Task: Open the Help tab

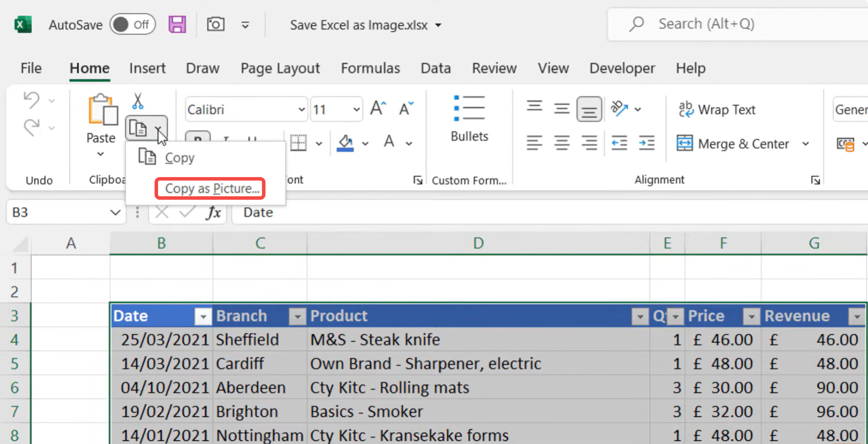Action: [691, 68]
